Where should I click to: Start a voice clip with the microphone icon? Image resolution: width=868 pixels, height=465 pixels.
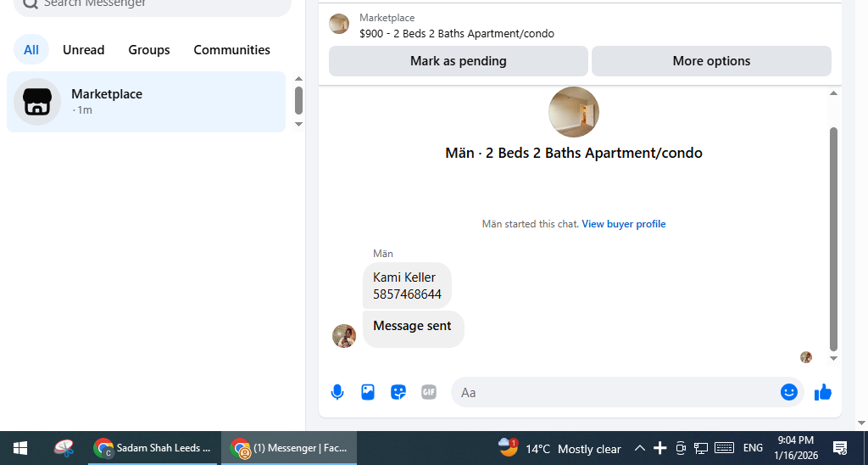point(337,392)
